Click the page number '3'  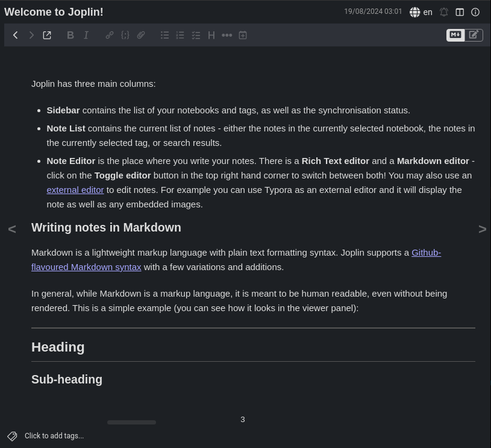pos(243,420)
